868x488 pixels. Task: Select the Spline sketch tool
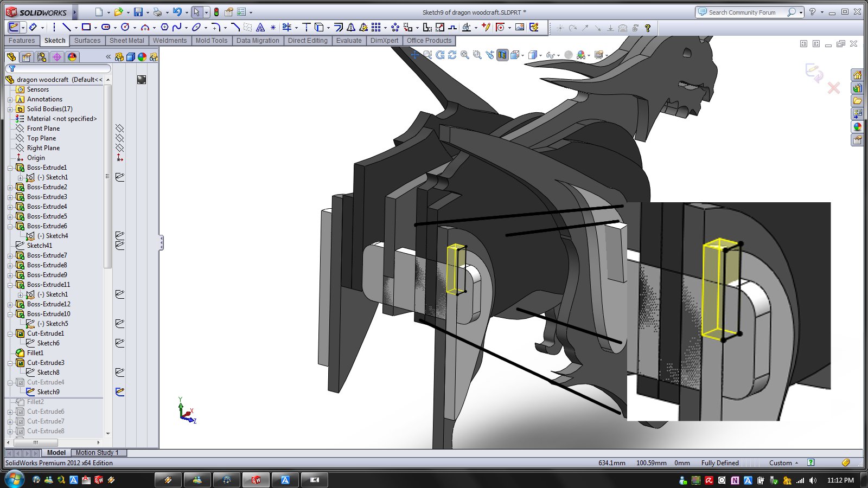177,27
